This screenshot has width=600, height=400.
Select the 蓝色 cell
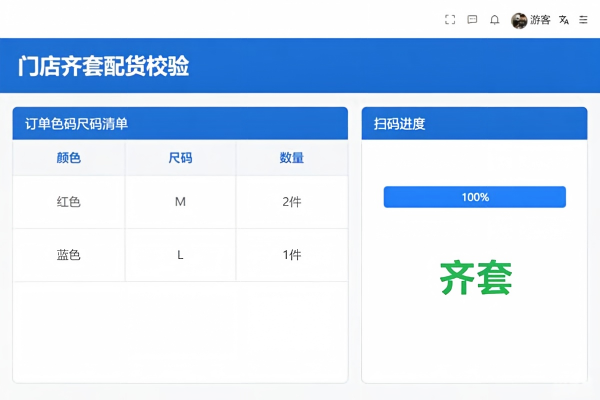pos(69,255)
